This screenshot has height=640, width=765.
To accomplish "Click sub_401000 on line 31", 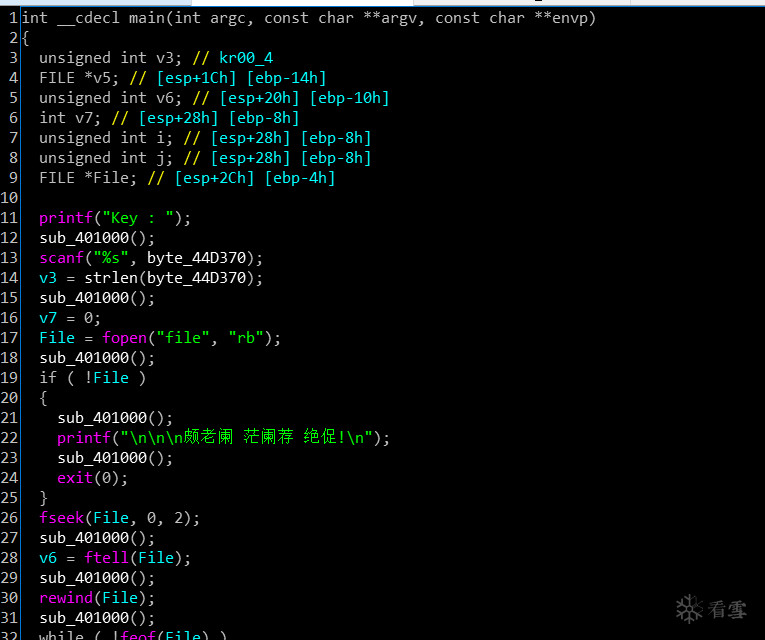I will [x=84, y=618].
